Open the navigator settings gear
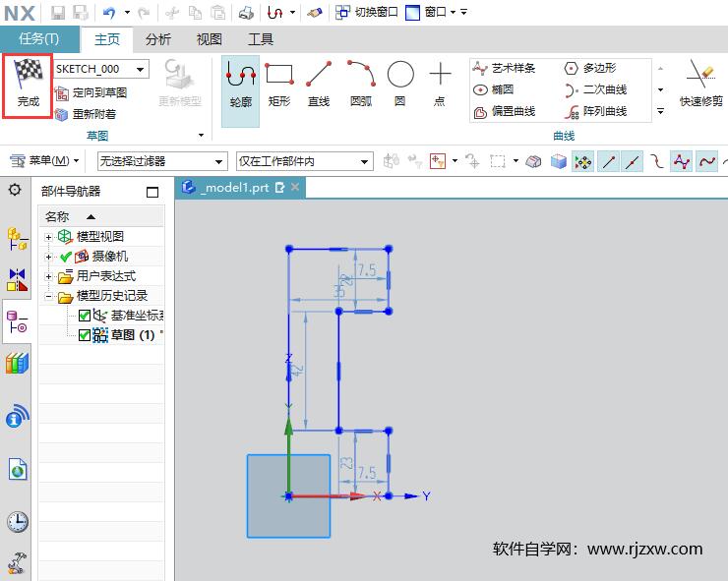Image resolution: width=728 pixels, height=581 pixels. (15, 190)
